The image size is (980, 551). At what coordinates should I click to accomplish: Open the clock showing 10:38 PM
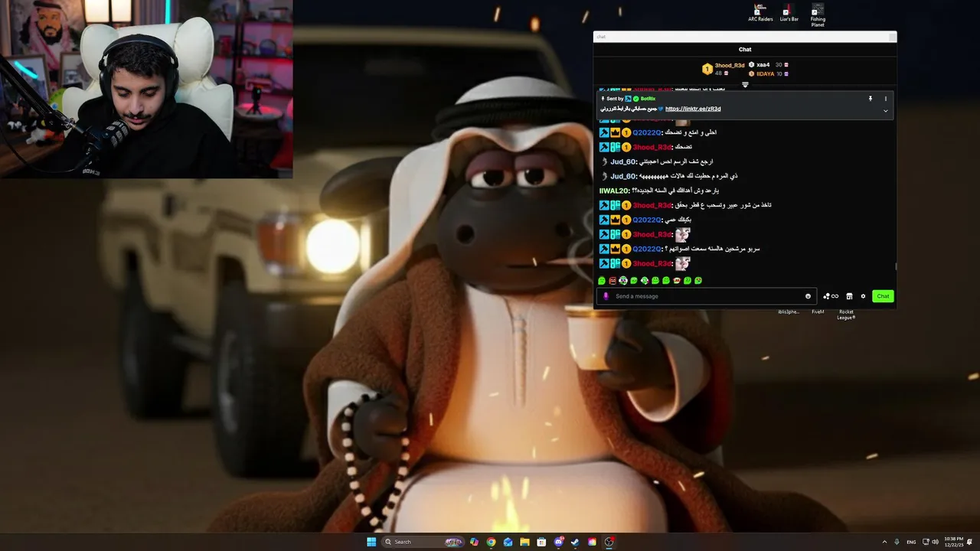pos(954,542)
